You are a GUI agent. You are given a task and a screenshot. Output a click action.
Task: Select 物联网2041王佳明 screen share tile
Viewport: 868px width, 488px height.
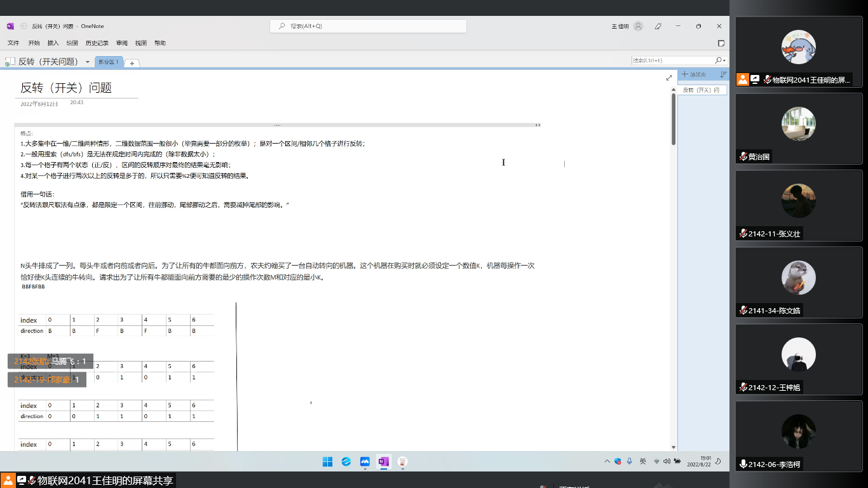pos(799,52)
